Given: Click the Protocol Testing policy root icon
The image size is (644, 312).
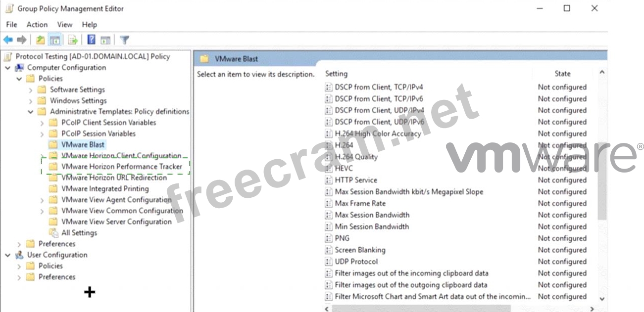Looking at the screenshot, I should click(x=8, y=56).
